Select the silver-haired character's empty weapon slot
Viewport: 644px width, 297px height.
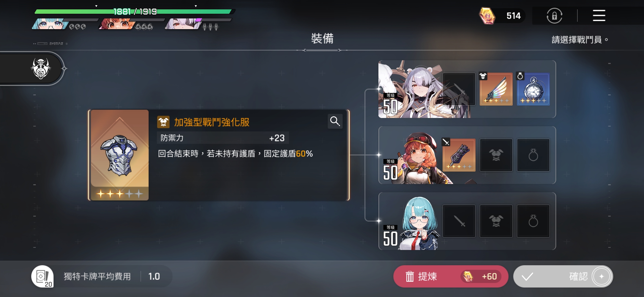tap(459, 89)
